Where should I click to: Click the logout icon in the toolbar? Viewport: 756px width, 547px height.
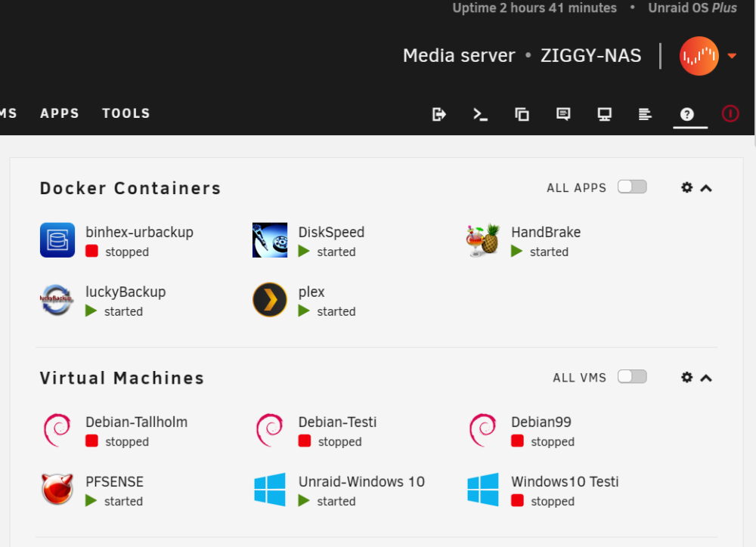coord(438,114)
